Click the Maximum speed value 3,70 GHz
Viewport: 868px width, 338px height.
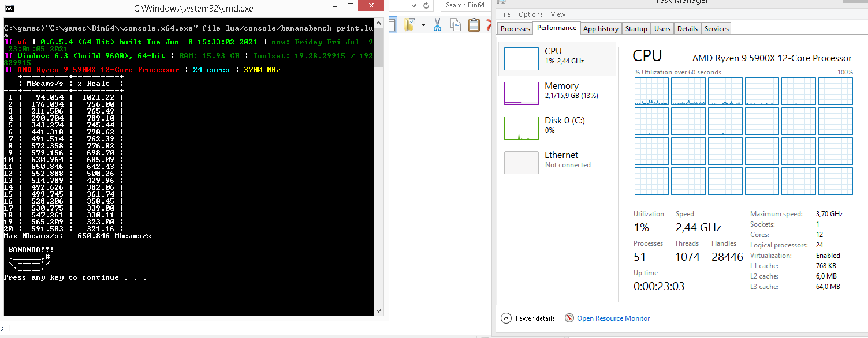[829, 214]
